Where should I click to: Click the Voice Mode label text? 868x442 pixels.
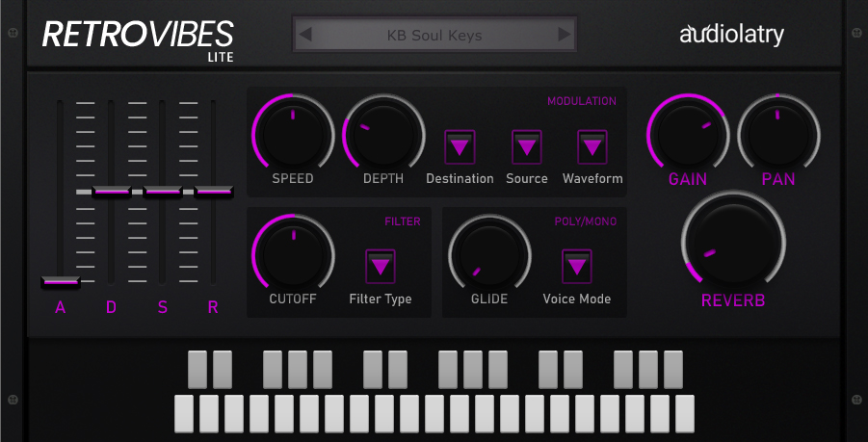pos(577,299)
